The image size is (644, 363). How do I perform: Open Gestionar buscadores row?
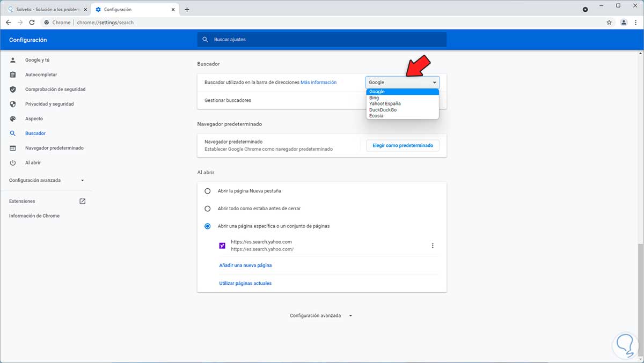pos(321,100)
